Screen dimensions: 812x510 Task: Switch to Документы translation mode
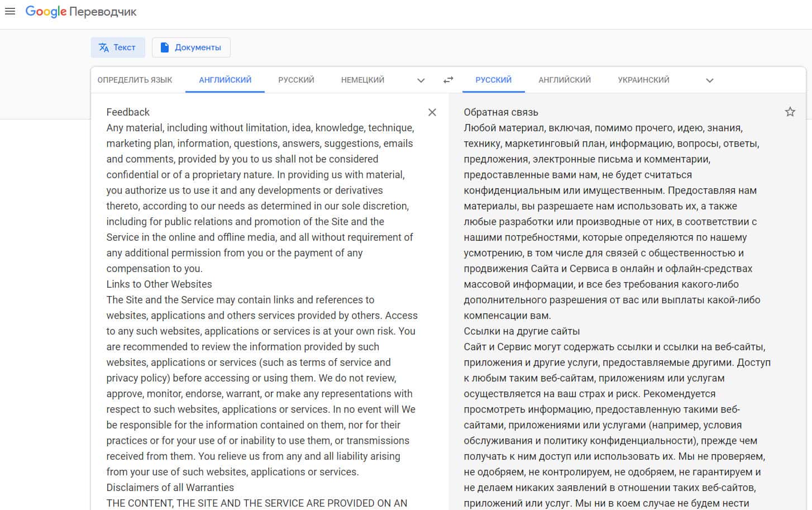tap(191, 47)
